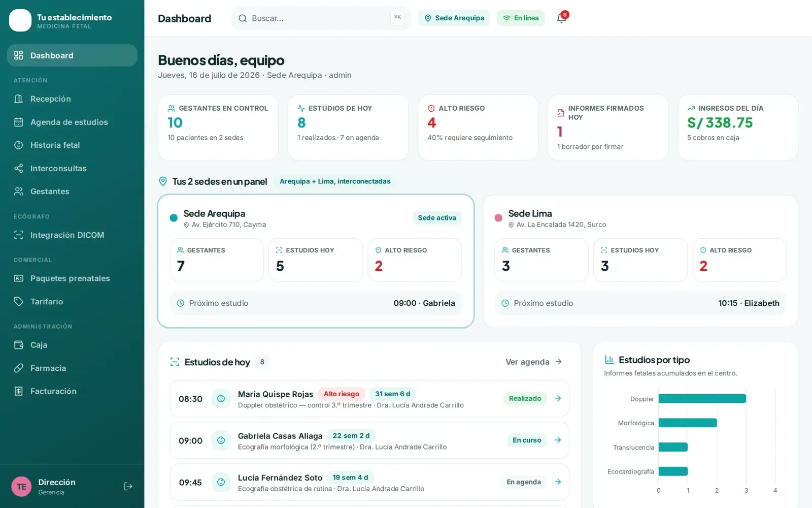Click the Ver agenda link
Screen dimensions: 812x508
click(x=533, y=362)
